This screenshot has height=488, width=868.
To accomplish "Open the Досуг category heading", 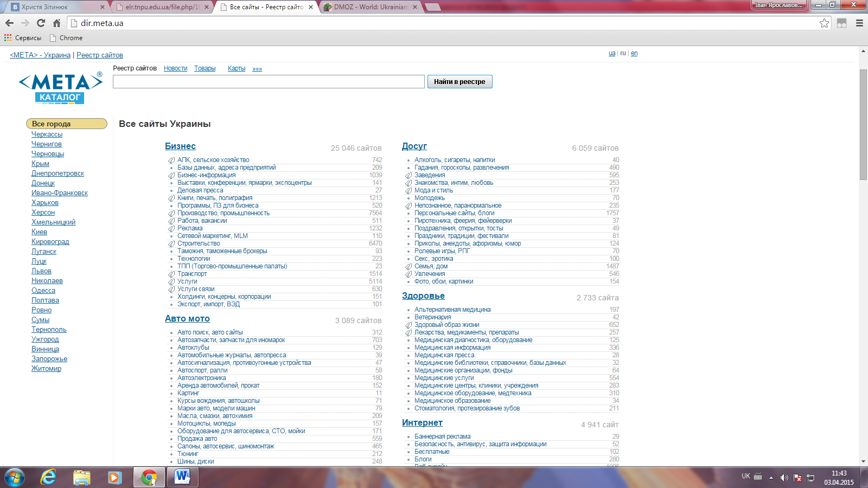I will pyautogui.click(x=414, y=146).
